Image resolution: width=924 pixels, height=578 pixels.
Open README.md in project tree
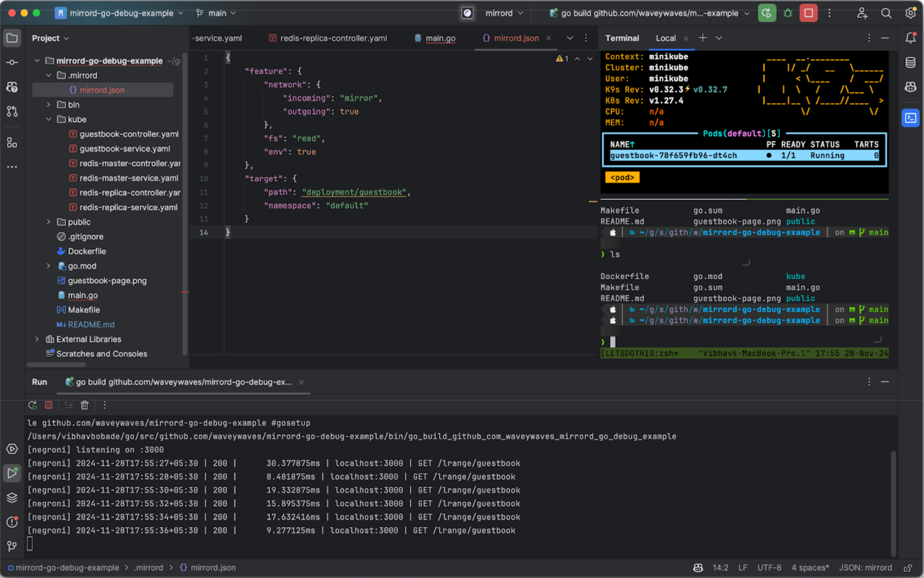tap(91, 324)
